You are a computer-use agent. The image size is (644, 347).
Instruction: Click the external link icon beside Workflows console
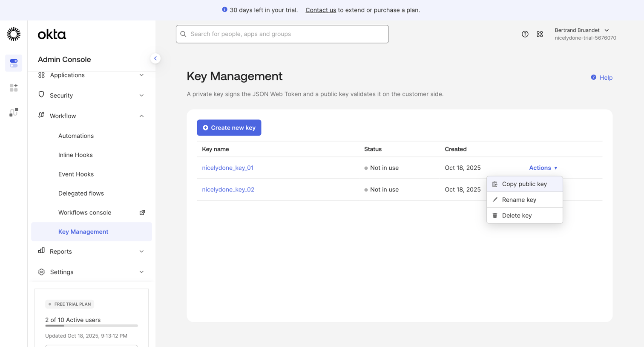(x=142, y=212)
